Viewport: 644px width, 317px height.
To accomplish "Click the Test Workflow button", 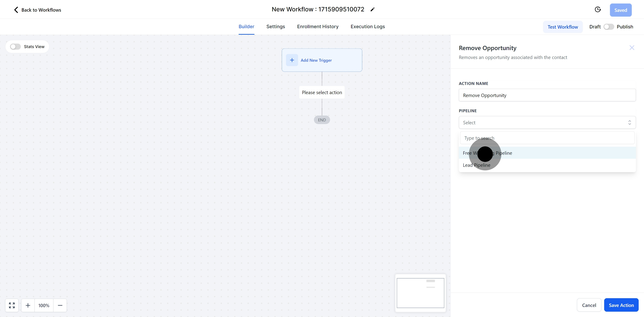I will click(563, 27).
